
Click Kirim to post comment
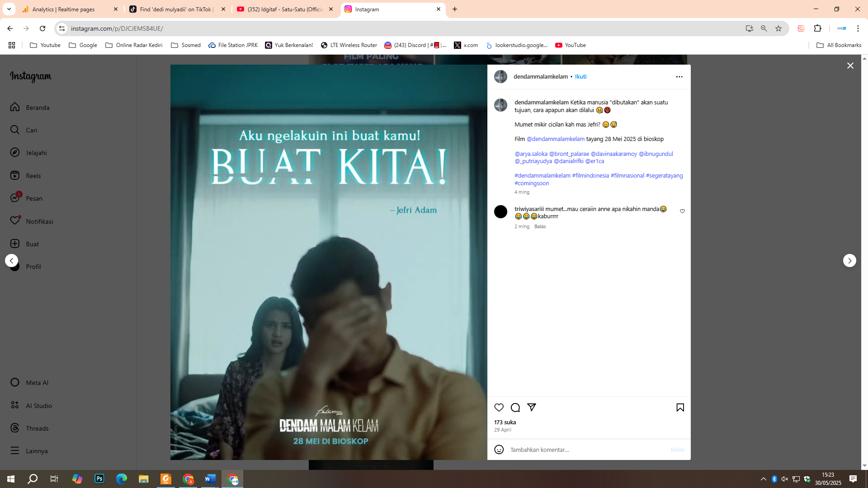point(677,450)
